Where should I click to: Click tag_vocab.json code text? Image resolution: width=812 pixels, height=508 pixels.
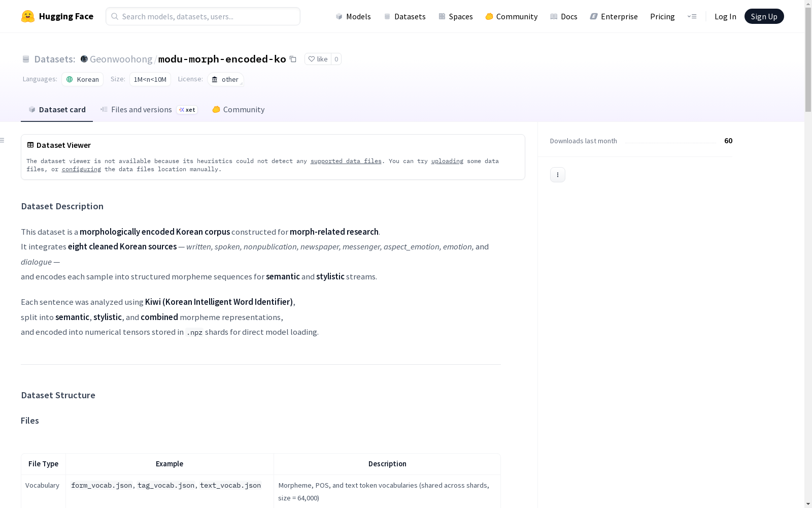coord(166,486)
